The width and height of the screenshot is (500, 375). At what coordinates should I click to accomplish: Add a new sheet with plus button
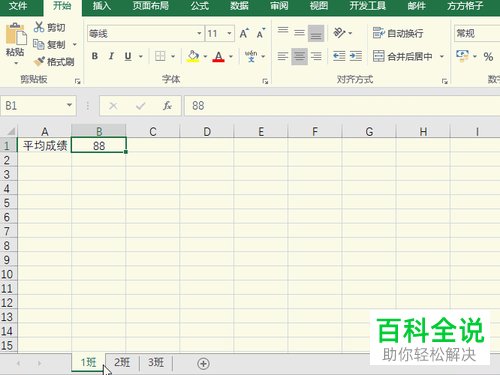pos(203,363)
